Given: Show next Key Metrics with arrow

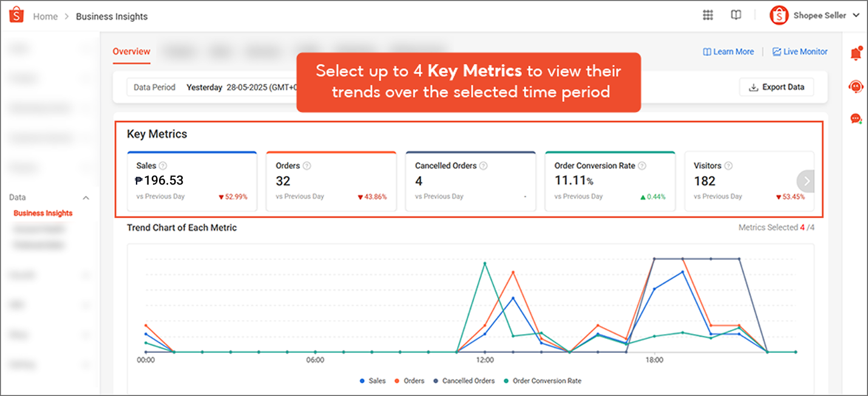Looking at the screenshot, I should [807, 181].
